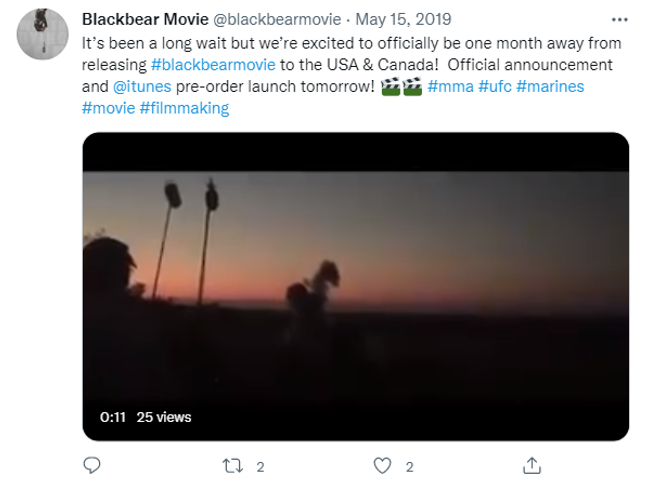The width and height of the screenshot is (667, 480).
Task: Like the tweet with the heart icon
Action: coord(382,466)
